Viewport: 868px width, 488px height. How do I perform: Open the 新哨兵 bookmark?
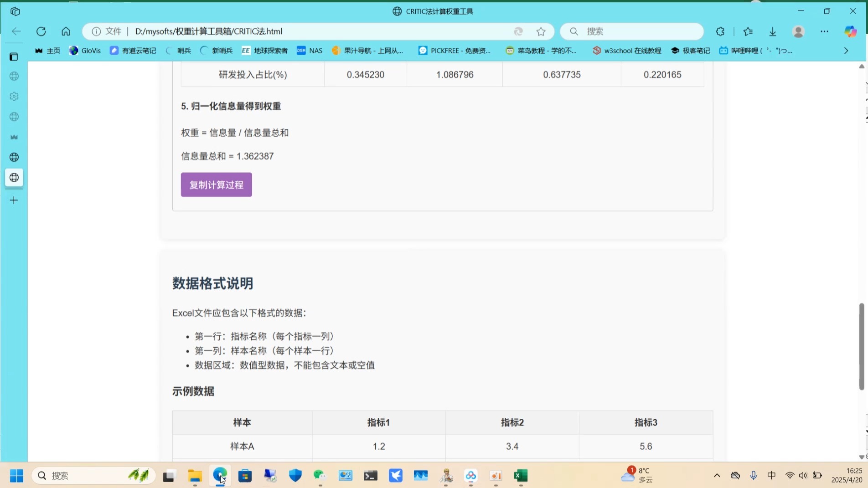(x=216, y=51)
